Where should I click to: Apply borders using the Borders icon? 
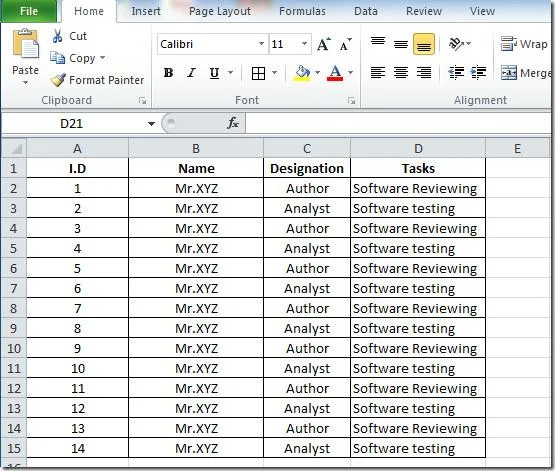tap(258, 73)
